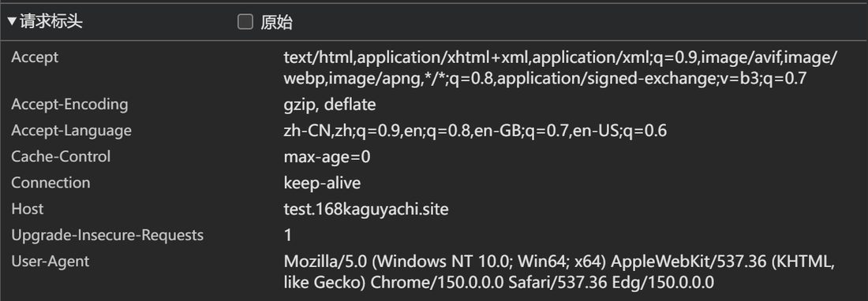Click the Upgrade-Insecure-Requests value 1
This screenshot has height=301, width=868.
point(288,236)
